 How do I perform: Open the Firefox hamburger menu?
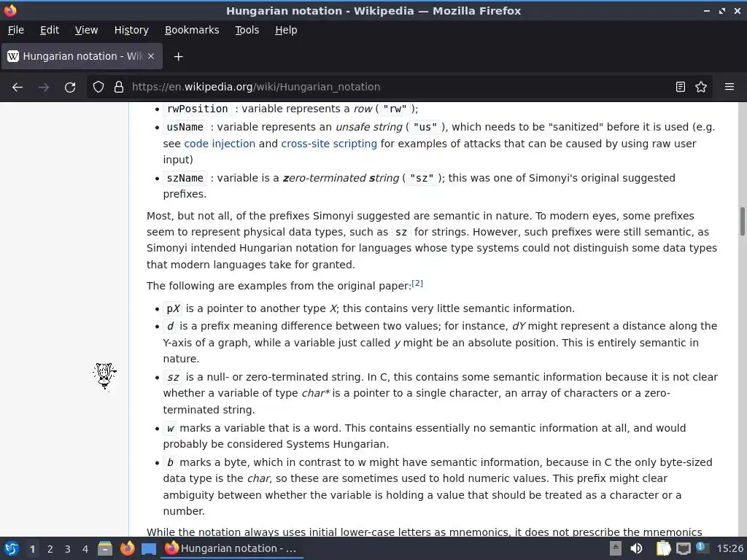[x=729, y=87]
